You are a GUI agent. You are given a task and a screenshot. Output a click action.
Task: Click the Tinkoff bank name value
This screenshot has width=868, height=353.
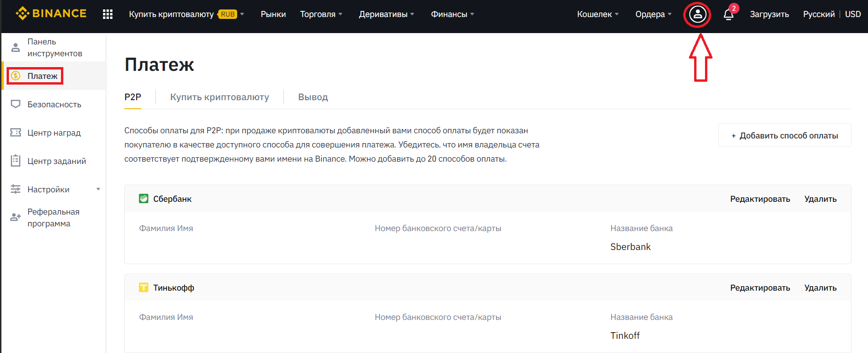pyautogui.click(x=625, y=336)
